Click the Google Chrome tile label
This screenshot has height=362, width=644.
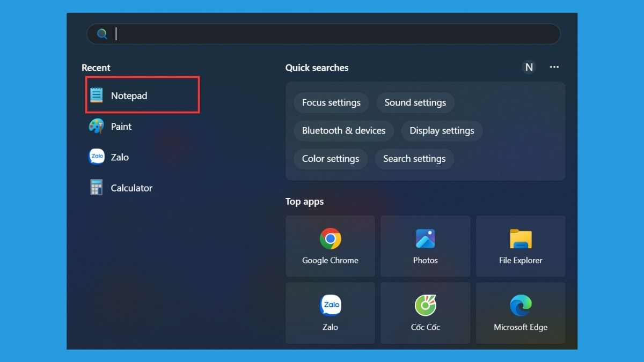coord(330,261)
